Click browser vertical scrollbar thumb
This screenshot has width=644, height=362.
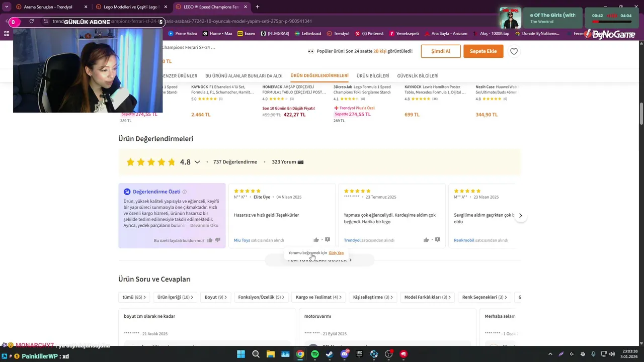click(x=641, y=114)
